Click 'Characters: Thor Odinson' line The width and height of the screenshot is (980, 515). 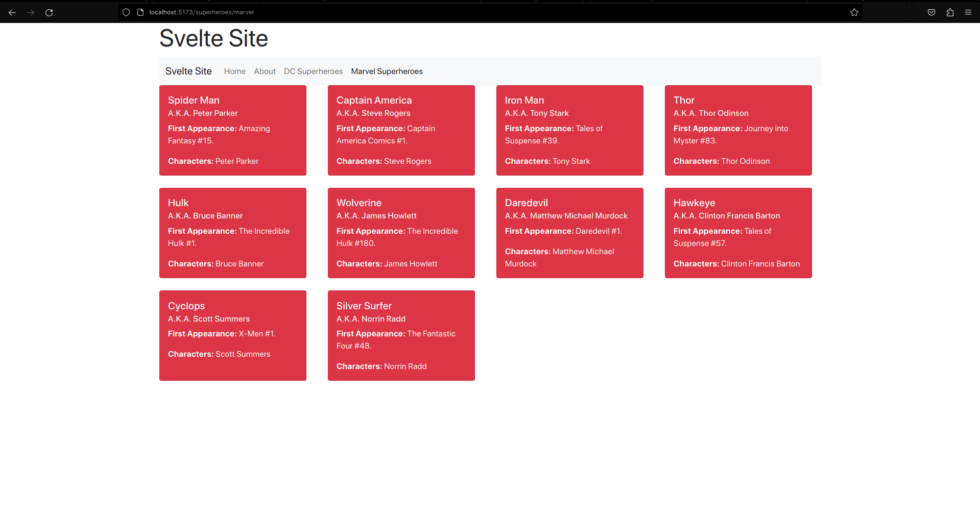[722, 161]
